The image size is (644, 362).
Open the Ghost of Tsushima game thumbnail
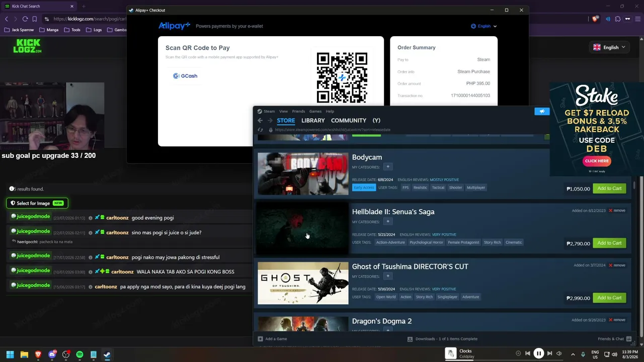pyautogui.click(x=303, y=283)
